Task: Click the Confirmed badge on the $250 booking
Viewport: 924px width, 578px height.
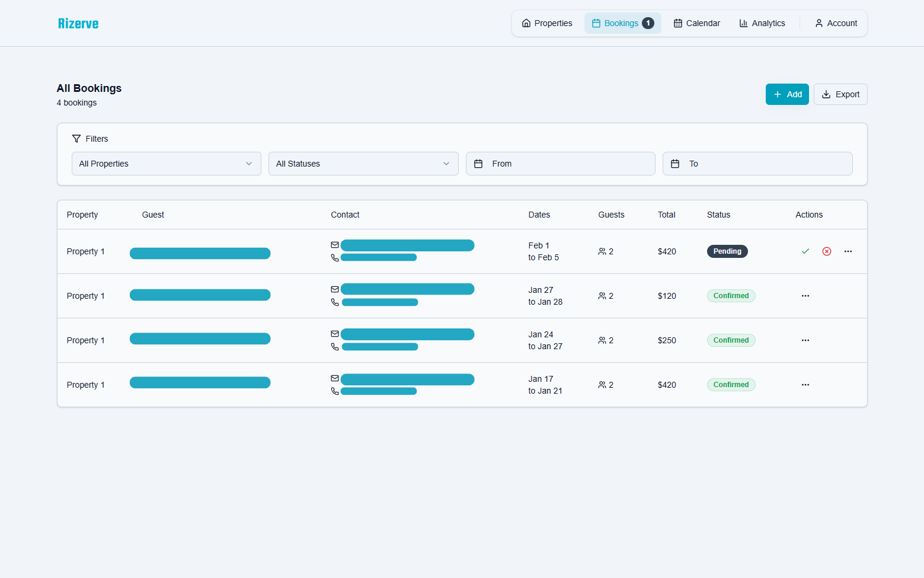Action: pos(731,340)
